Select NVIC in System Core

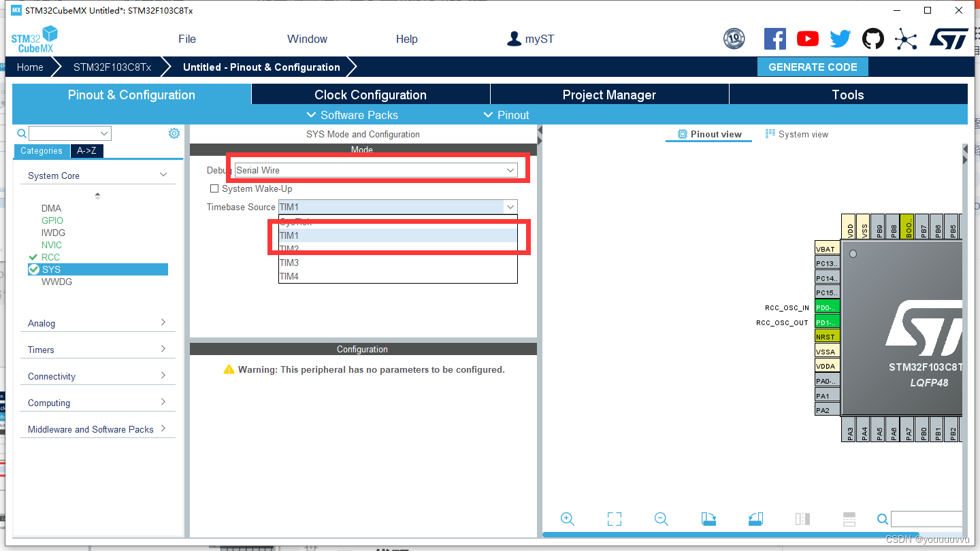click(52, 245)
